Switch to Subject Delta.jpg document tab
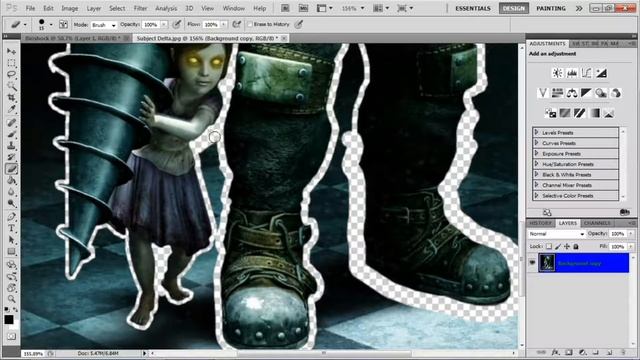Screen dimensions: 640x360 click(207, 38)
